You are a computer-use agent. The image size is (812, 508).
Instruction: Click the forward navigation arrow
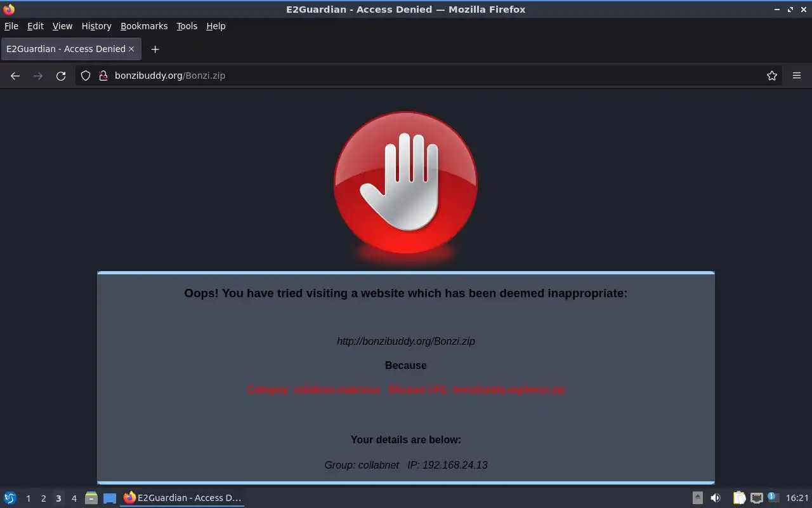pyautogui.click(x=38, y=76)
